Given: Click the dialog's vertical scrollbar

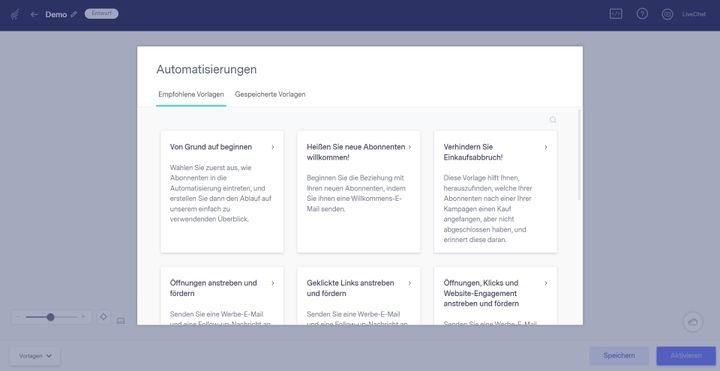Looking at the screenshot, I should 579,154.
